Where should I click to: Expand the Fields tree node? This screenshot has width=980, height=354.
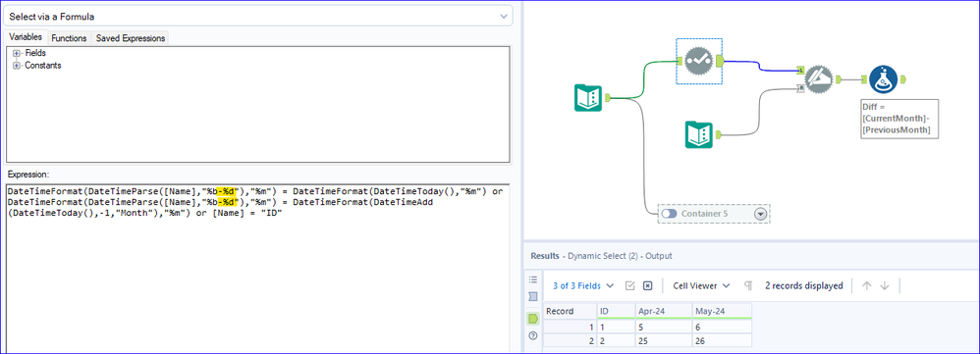coord(17,53)
